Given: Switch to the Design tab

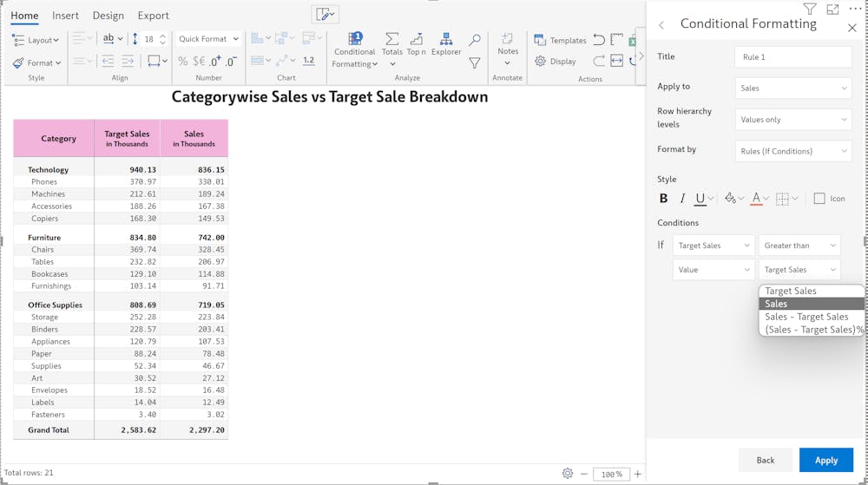Looking at the screenshot, I should point(108,16).
